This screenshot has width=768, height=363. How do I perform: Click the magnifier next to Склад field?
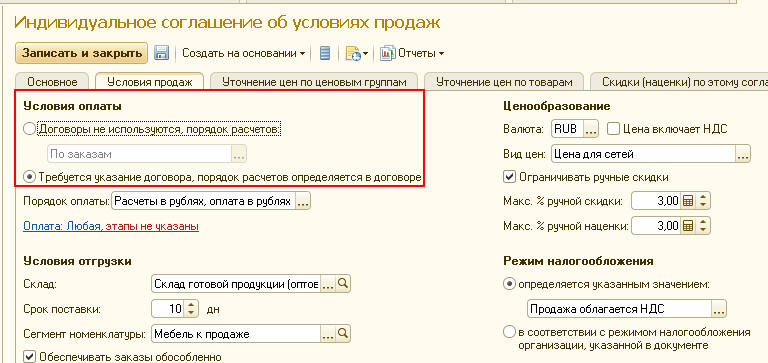point(343,283)
